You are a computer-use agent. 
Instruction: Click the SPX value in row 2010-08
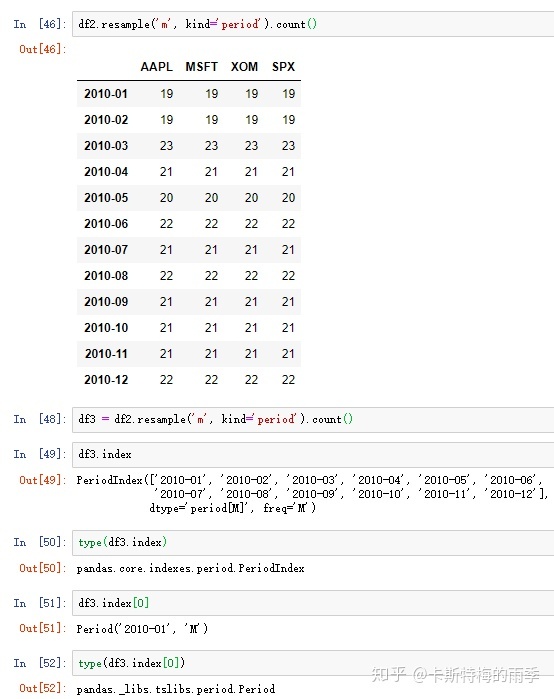(288, 276)
